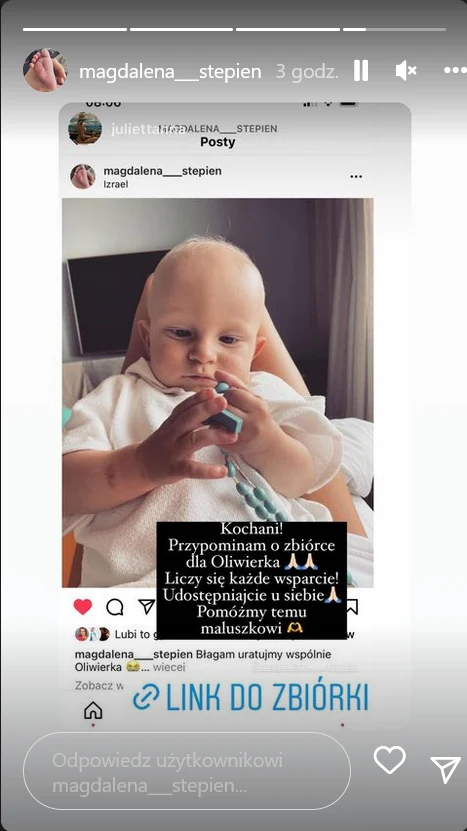Open comments bubble on embedded post
Image resolution: width=467 pixels, height=831 pixels.
(x=114, y=607)
